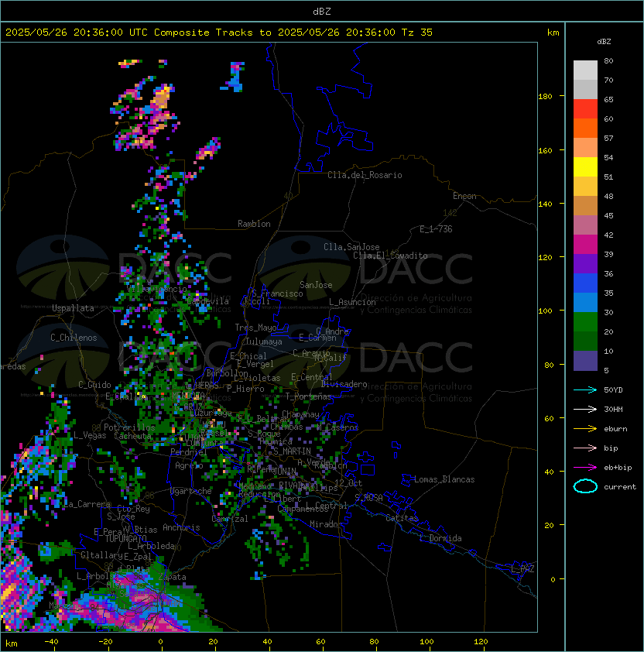The height and width of the screenshot is (652, 644).
Task: Select the light gray 70-80 dBZ swatch
Action: pos(585,70)
